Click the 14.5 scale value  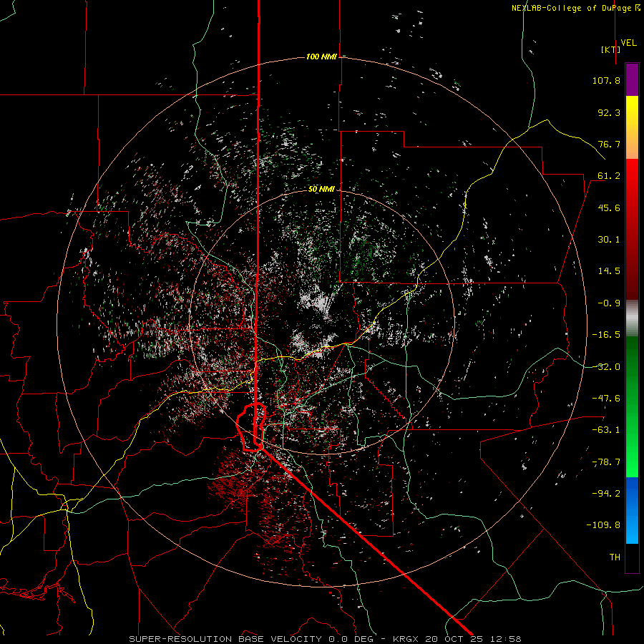609,271
